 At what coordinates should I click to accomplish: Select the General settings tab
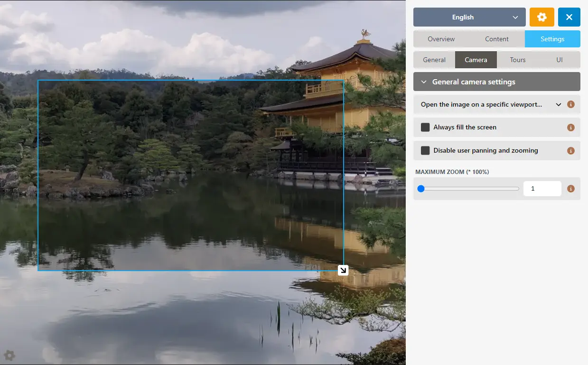[x=434, y=59]
